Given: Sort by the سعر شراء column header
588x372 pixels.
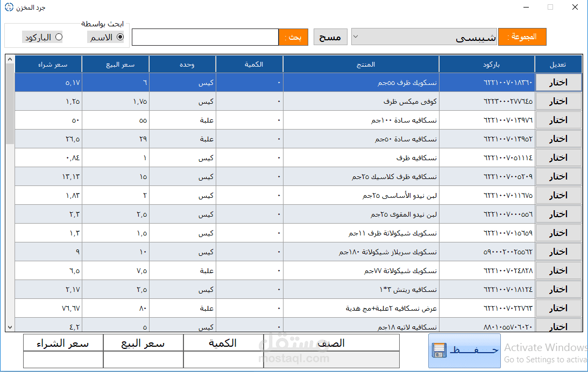Looking at the screenshot, I should [48, 65].
